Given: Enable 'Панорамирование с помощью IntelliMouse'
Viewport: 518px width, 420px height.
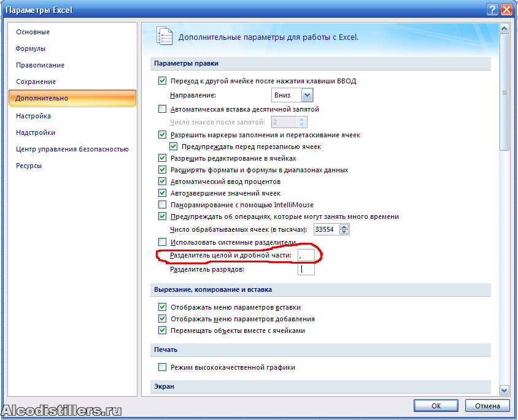Looking at the screenshot, I should (x=162, y=204).
